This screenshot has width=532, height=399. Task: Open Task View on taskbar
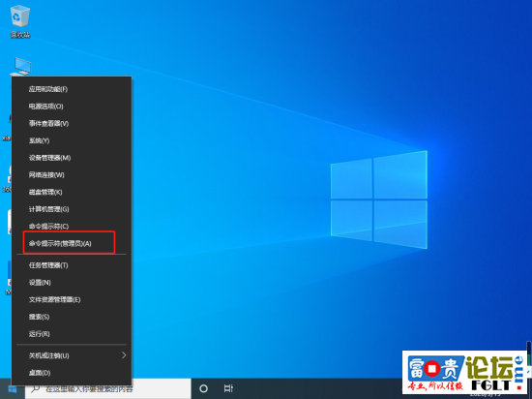pos(228,388)
